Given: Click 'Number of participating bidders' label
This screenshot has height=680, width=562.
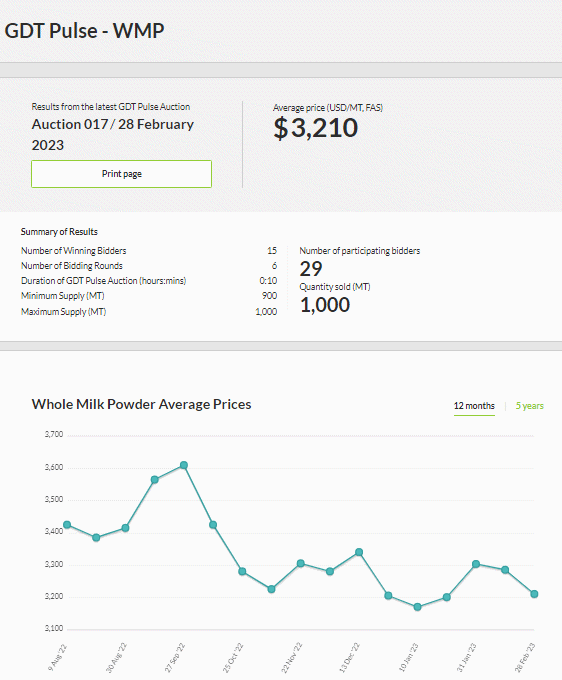Looking at the screenshot, I should [x=359, y=251].
